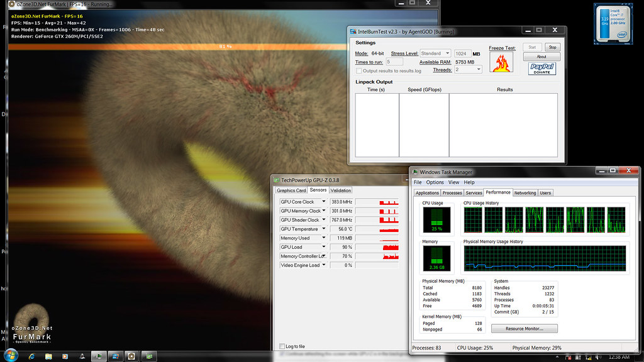Click the Freeze Test flame icon
This screenshot has width=644, height=362.
[501, 62]
